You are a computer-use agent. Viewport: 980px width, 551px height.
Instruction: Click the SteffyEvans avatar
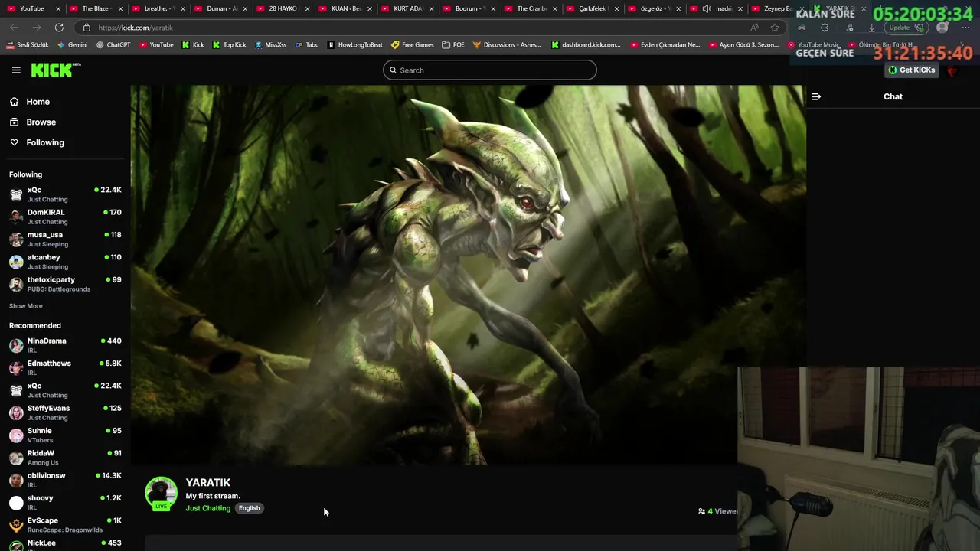click(16, 413)
